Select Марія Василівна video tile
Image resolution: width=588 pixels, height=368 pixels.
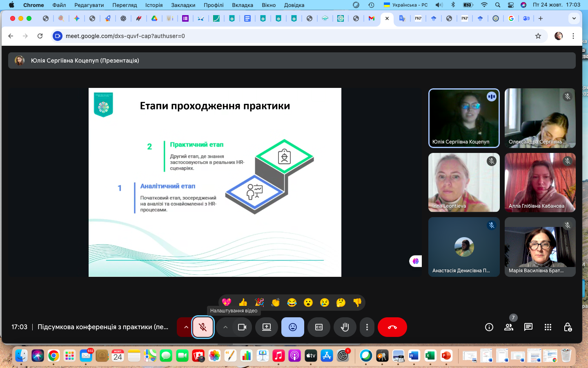[540, 247]
